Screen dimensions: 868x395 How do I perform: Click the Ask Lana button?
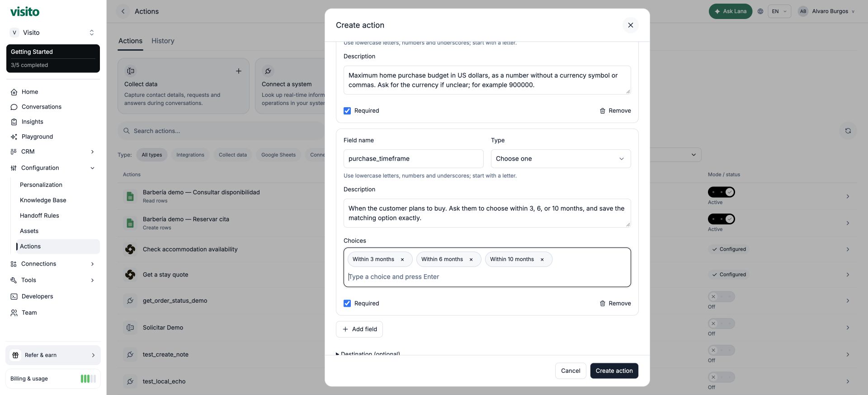pyautogui.click(x=730, y=12)
